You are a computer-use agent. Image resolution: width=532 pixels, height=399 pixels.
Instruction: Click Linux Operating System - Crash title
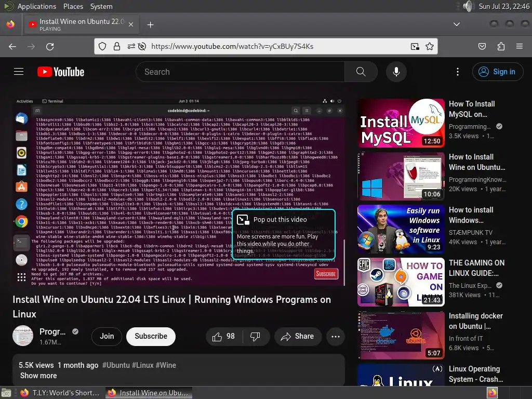click(x=476, y=374)
